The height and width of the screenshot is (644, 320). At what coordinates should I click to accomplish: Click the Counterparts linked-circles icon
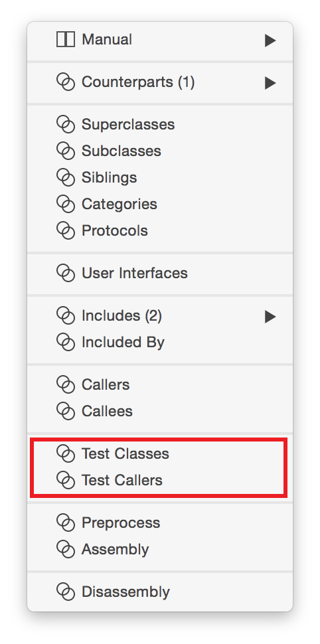(66, 82)
